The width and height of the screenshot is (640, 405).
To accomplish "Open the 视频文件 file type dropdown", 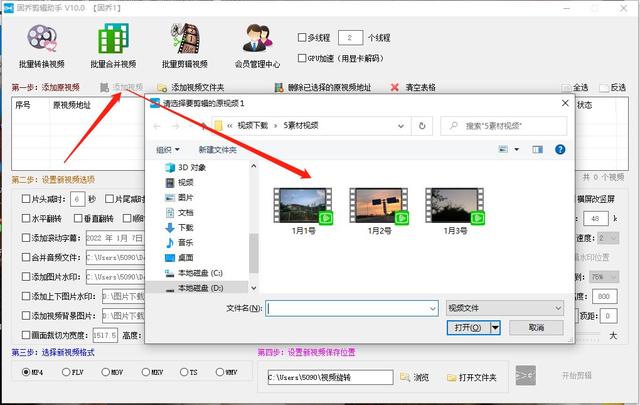I will click(505, 308).
